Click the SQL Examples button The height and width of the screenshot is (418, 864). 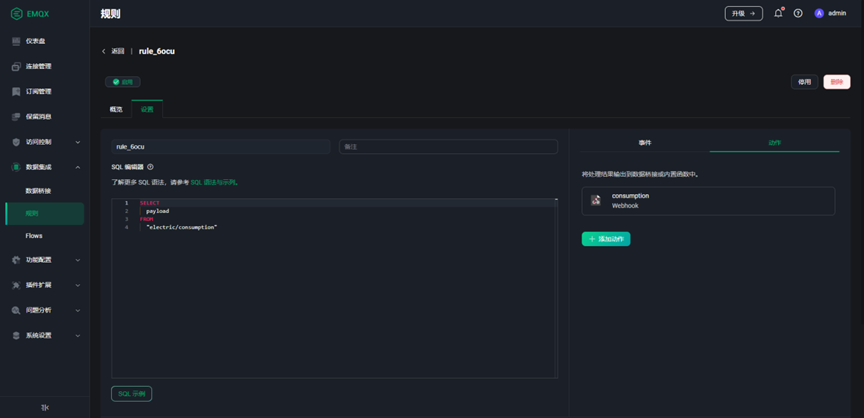pos(132,394)
